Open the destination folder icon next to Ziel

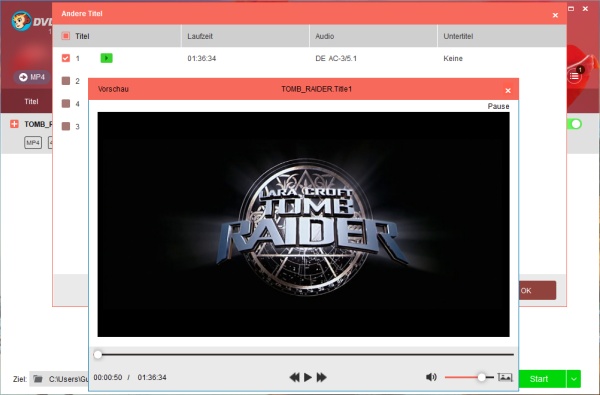(38, 379)
